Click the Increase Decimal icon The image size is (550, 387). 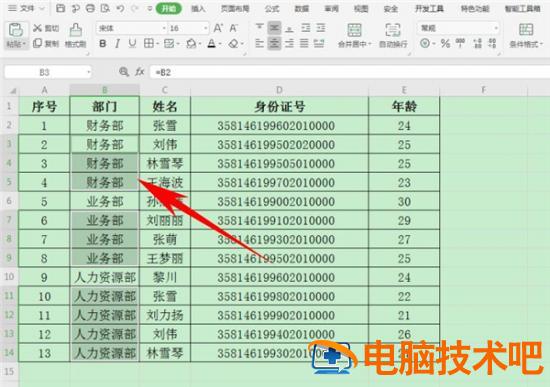pyautogui.click(x=477, y=44)
